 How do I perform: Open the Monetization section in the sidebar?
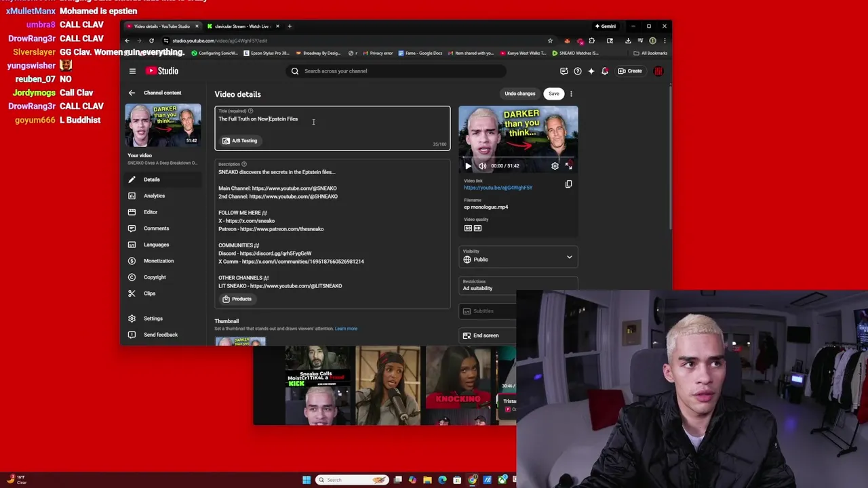[x=163, y=261]
